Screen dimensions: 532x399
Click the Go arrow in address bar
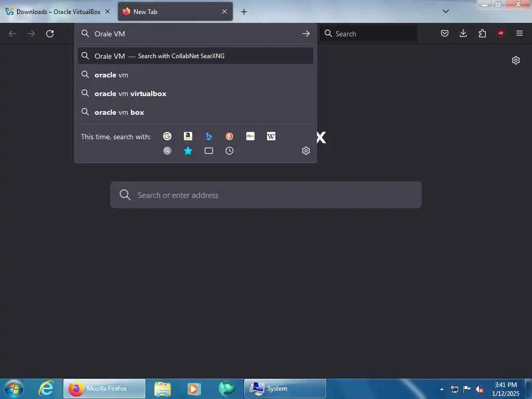[x=305, y=34]
